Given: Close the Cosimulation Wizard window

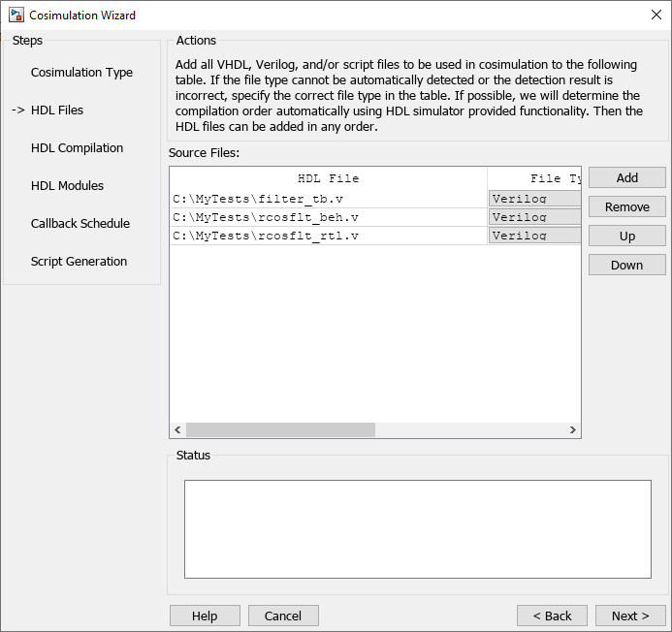Looking at the screenshot, I should pyautogui.click(x=656, y=16).
